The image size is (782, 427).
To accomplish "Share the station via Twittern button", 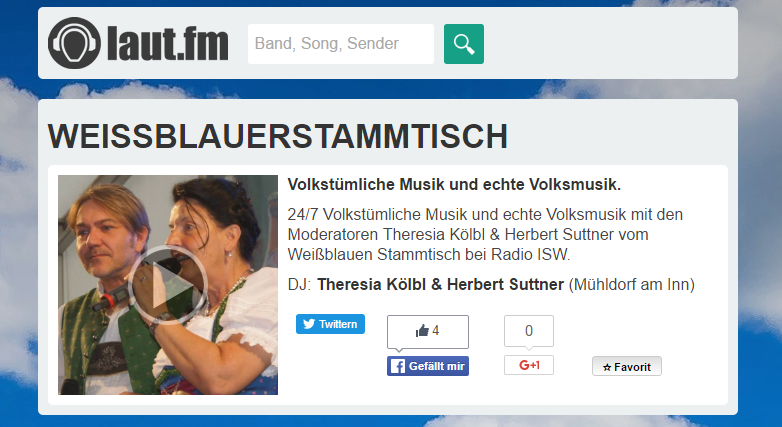I will 330,324.
